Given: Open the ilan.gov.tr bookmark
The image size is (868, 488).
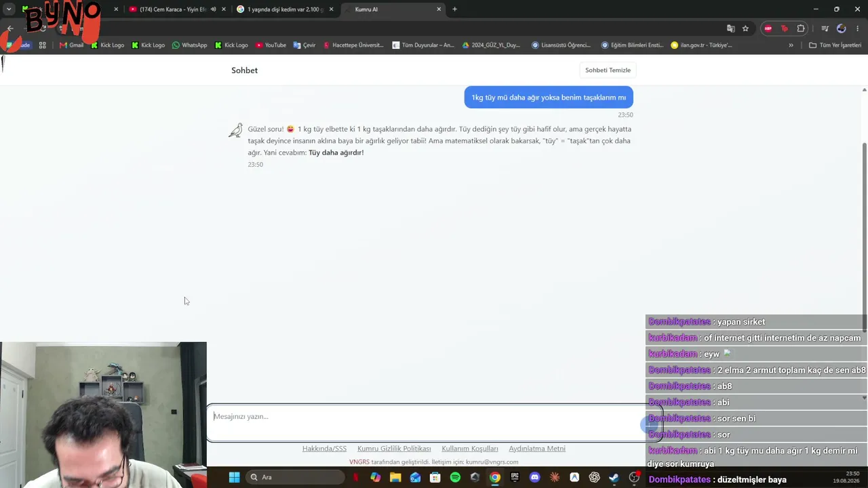Looking at the screenshot, I should [701, 45].
